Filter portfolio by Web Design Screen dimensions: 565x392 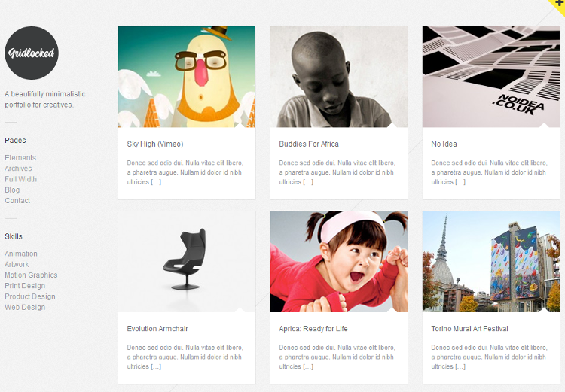(25, 308)
